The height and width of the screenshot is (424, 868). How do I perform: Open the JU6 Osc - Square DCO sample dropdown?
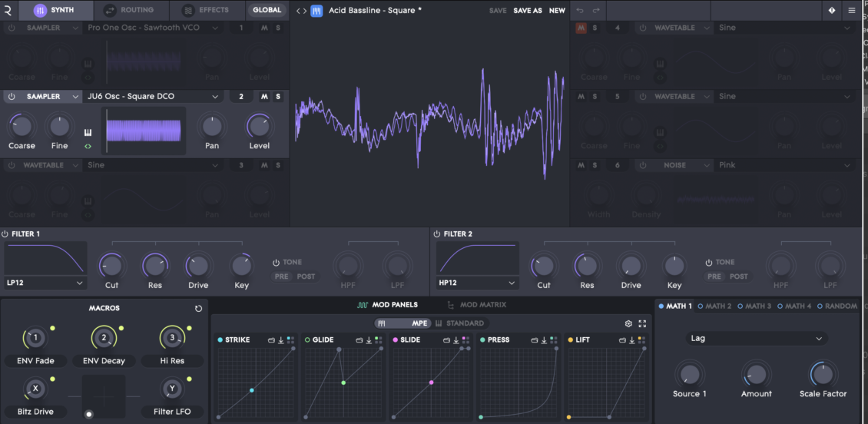153,96
